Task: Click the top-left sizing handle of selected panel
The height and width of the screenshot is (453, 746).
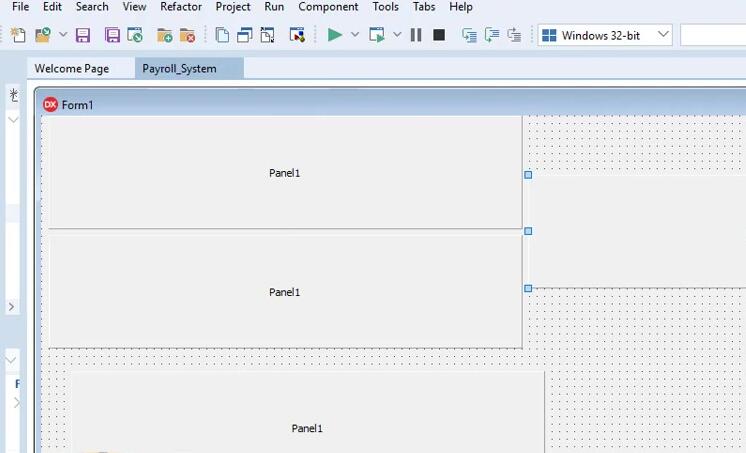Action: [x=528, y=175]
